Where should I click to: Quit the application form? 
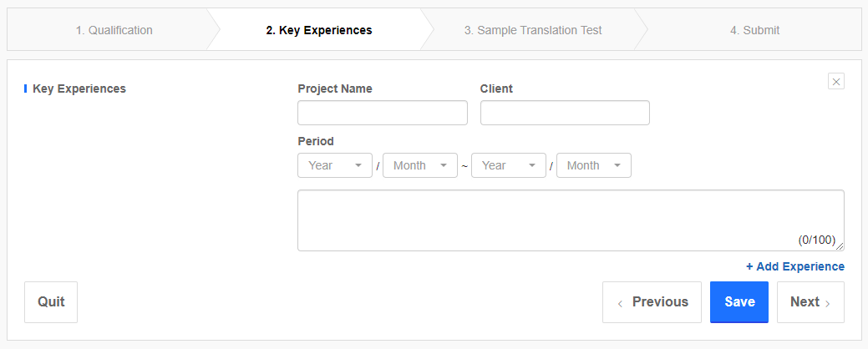[51, 302]
